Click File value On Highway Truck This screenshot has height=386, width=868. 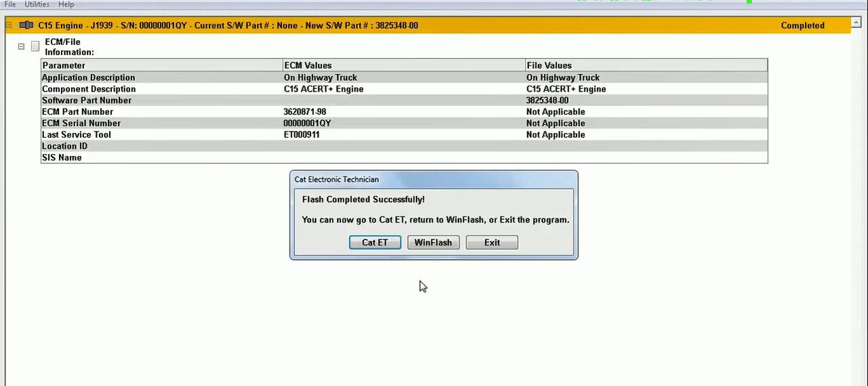click(x=563, y=77)
